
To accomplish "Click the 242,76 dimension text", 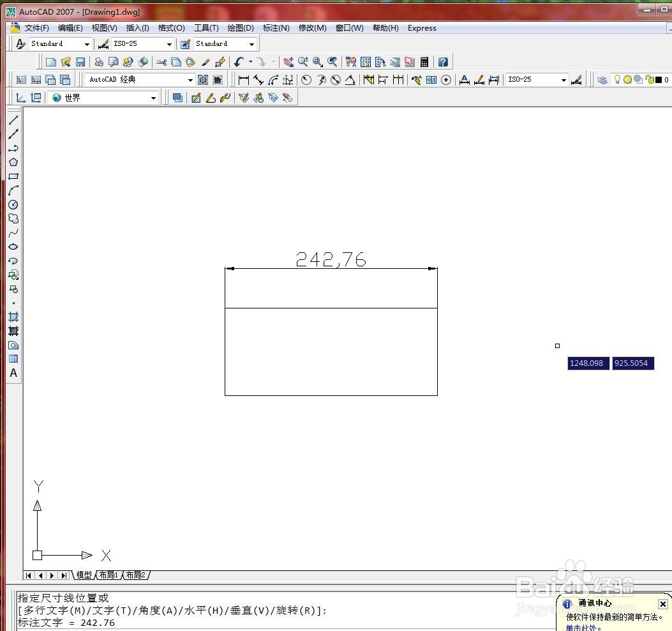I will (x=331, y=259).
